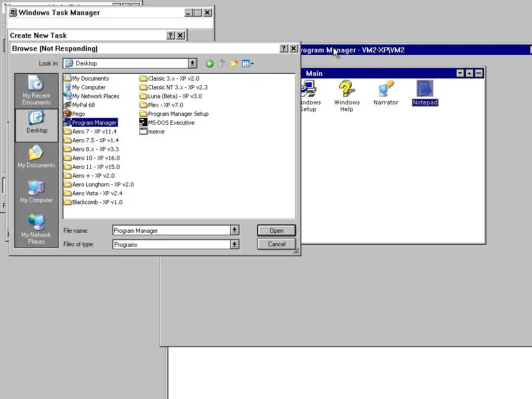Select the Aero 7.5 - XP v1.4 folder

(x=91, y=140)
